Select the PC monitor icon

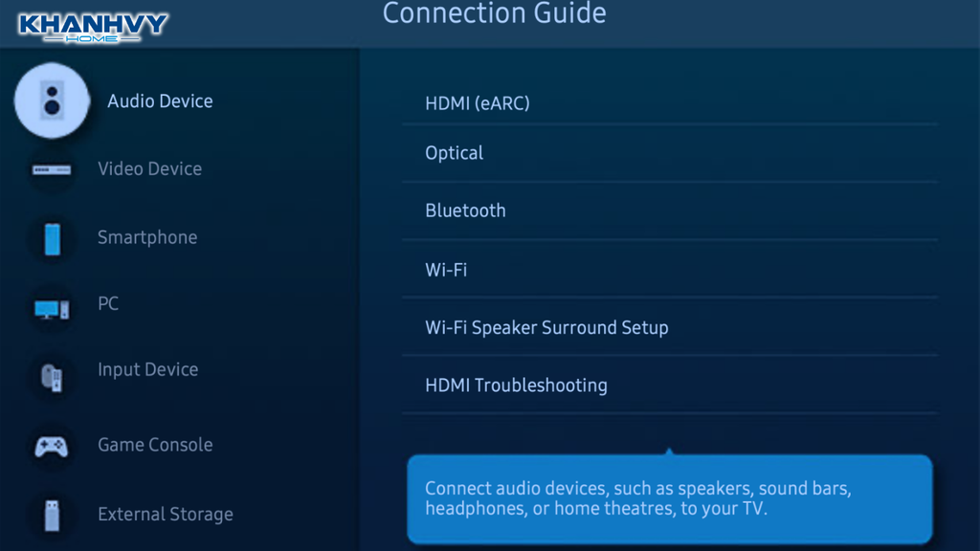(x=52, y=309)
